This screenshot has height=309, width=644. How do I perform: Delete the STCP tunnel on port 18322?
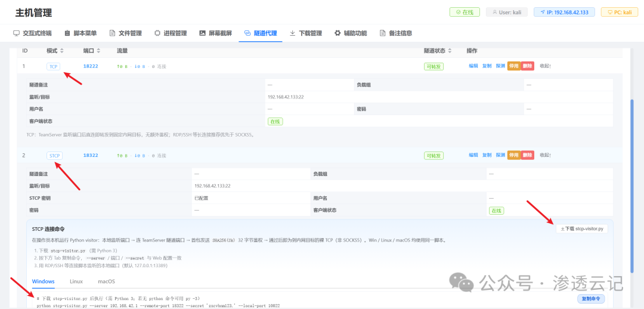527,155
